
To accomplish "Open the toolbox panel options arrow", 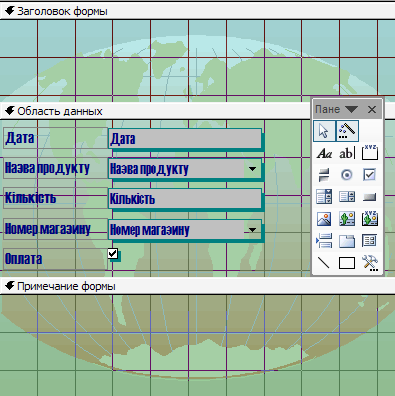I will point(351,109).
